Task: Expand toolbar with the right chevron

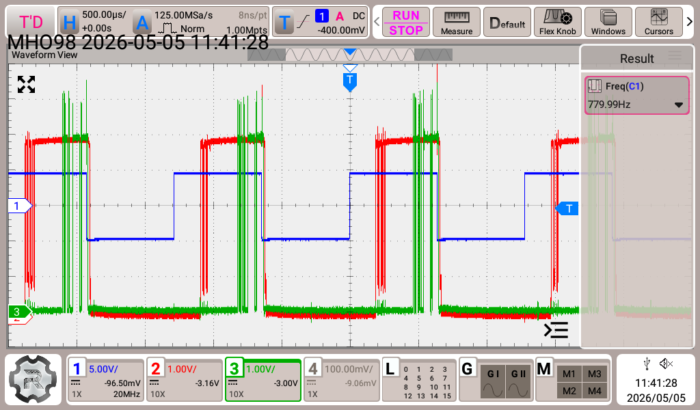Action: point(689,21)
